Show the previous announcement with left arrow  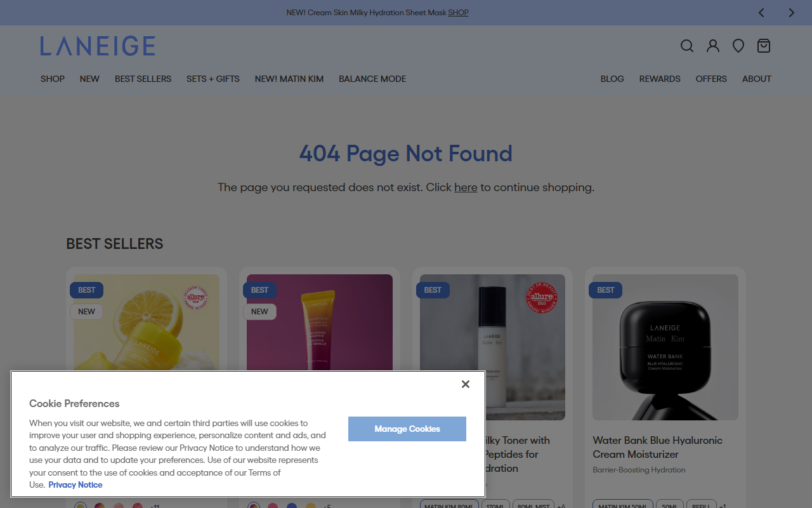761,13
